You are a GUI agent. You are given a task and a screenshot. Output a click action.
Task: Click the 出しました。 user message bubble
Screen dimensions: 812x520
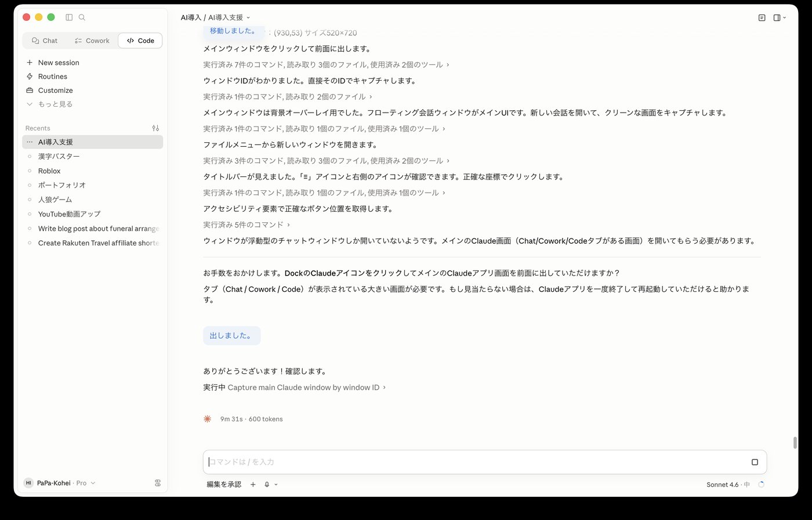tap(231, 335)
